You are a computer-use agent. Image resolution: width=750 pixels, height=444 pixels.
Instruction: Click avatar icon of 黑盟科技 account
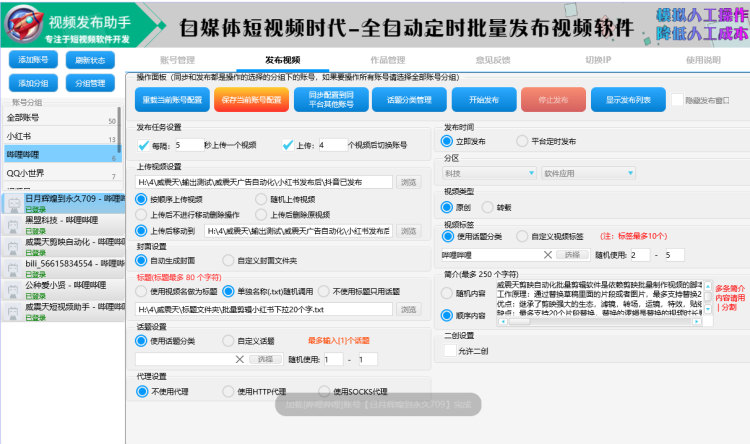pos(13,225)
